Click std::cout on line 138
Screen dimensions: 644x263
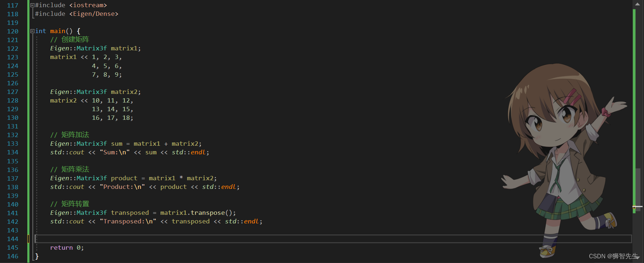pyautogui.click(x=67, y=187)
